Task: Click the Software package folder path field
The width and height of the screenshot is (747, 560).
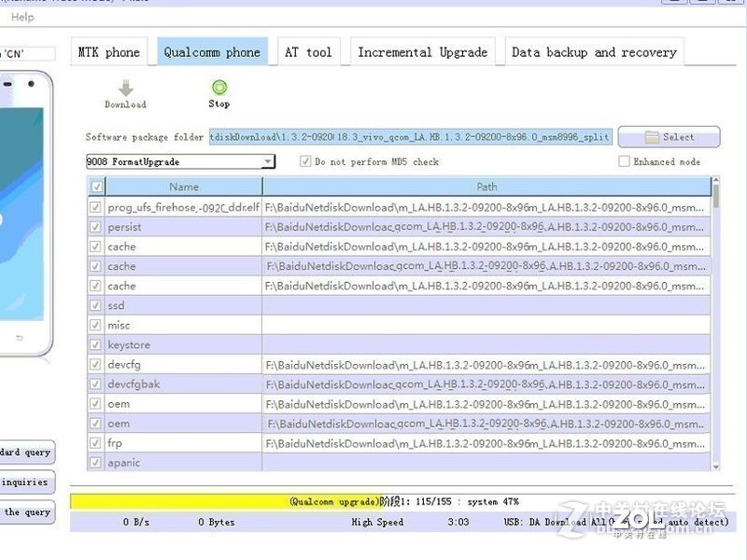Action: tap(411, 137)
